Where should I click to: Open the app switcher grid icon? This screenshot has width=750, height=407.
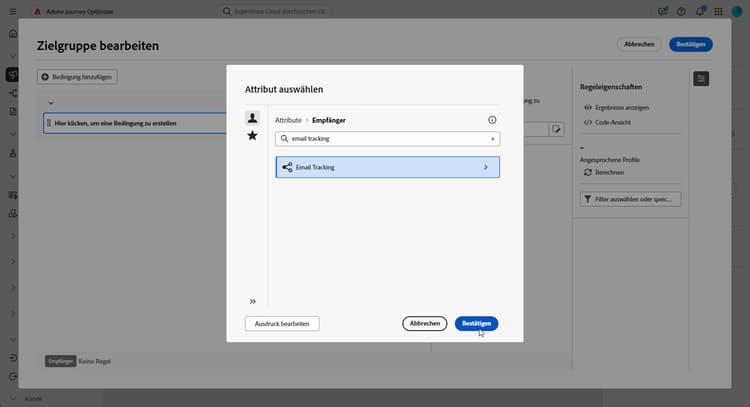point(718,11)
